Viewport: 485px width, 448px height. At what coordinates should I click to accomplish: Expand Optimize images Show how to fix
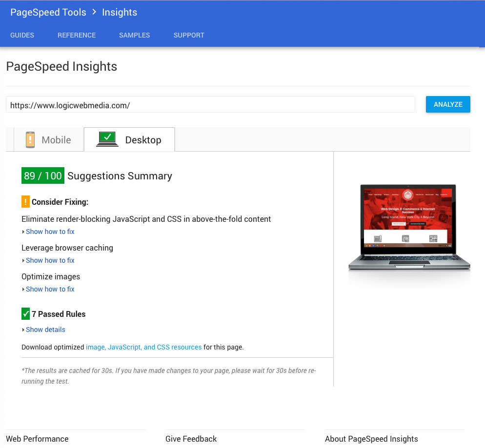[50, 289]
